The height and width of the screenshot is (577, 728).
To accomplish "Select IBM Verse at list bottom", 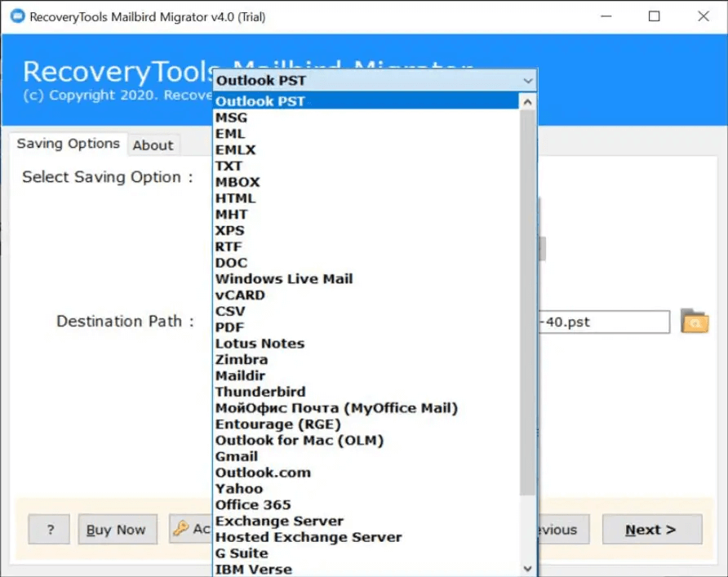I will [254, 569].
